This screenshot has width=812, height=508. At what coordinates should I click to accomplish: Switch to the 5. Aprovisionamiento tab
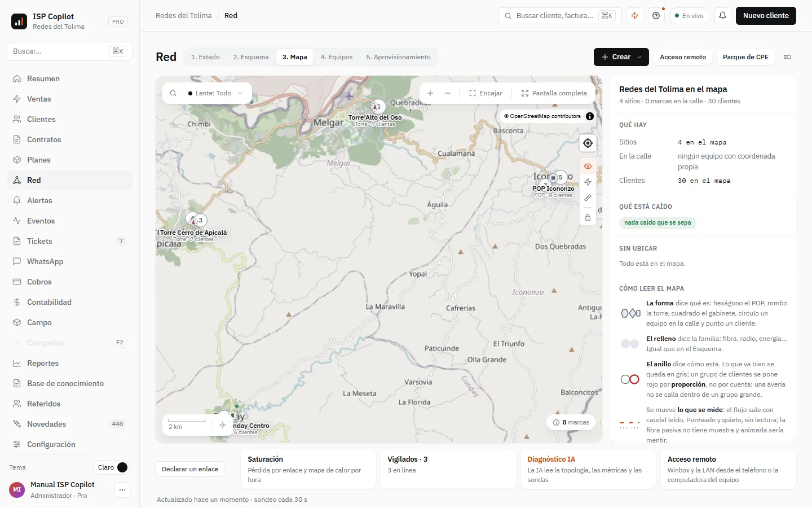[x=399, y=57]
